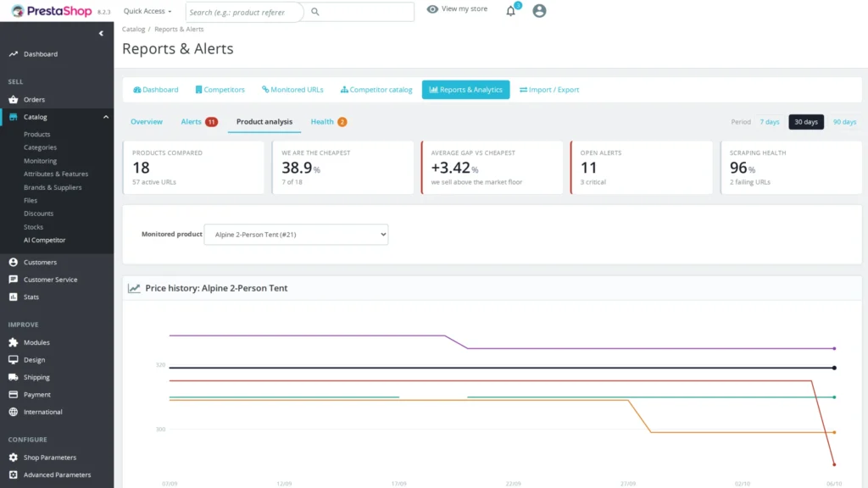
Task: Open the Competitors tab
Action: 220,90
